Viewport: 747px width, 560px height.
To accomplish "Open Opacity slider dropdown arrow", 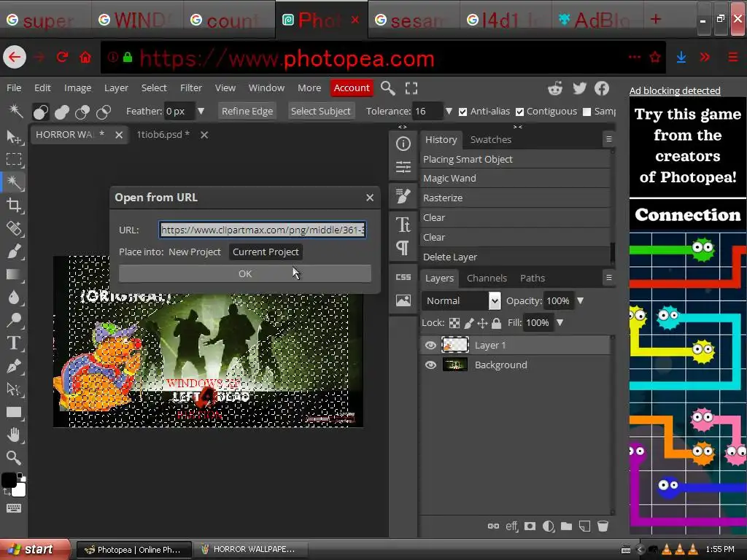I will (580, 300).
